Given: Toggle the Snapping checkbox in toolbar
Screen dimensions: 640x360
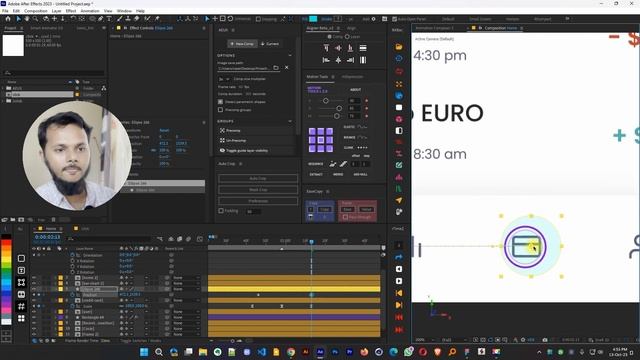Looking at the screenshot, I should tap(258, 19).
